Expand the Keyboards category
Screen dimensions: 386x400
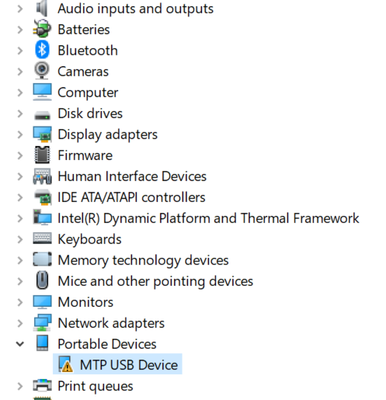(20, 239)
